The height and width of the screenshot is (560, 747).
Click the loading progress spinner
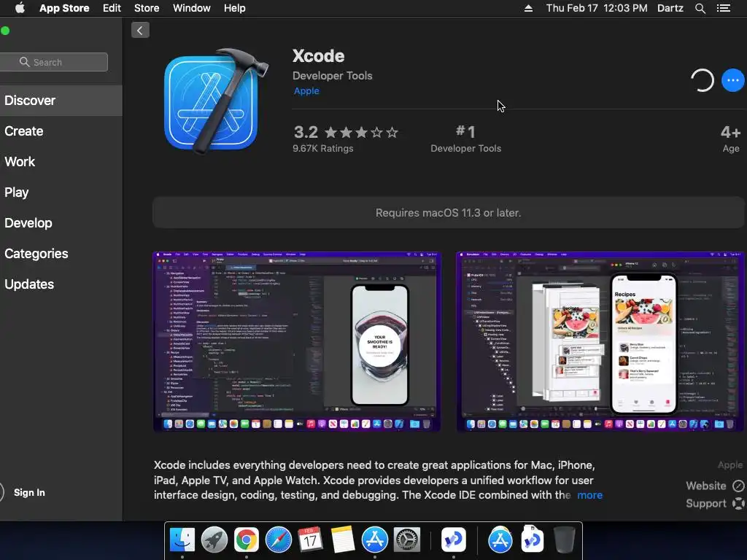pyautogui.click(x=703, y=80)
